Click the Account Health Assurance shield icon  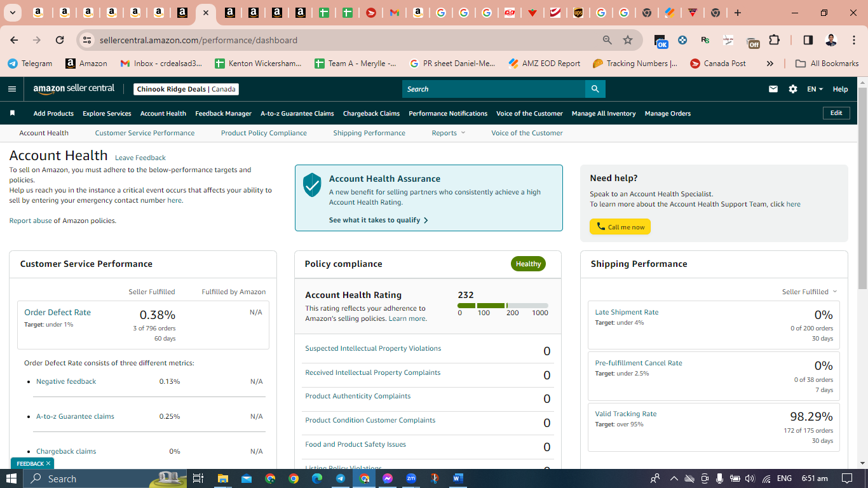pos(312,184)
